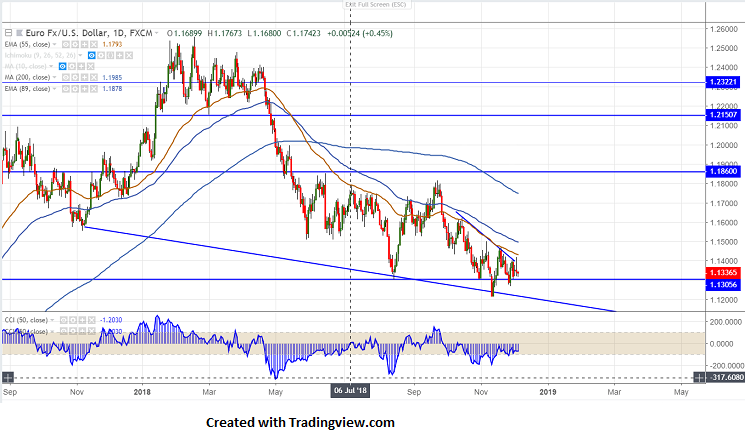
Task: Open settings for EMA (55, close)
Action: [75, 44]
